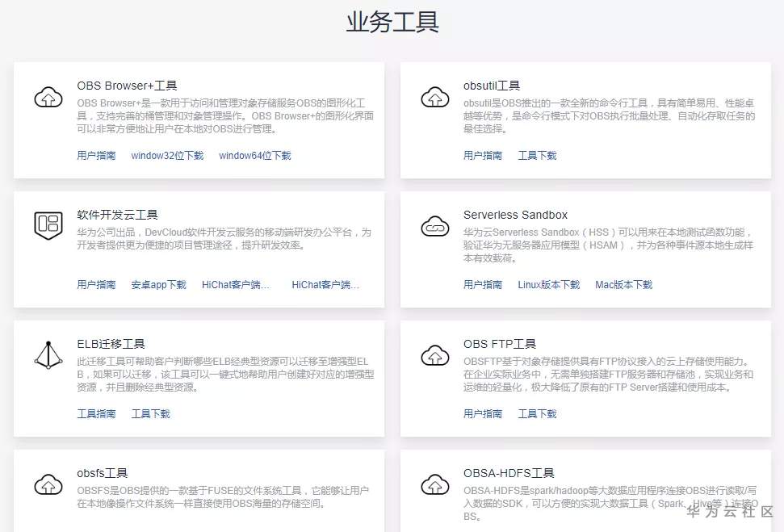
Task: Click the OBS Browser+ cloud upload icon
Action: (x=48, y=97)
